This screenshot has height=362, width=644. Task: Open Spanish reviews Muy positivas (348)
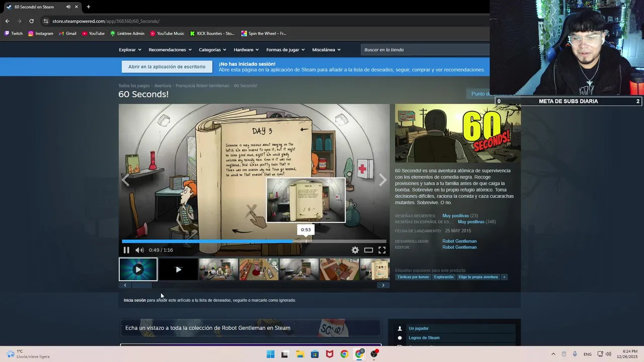point(476,222)
